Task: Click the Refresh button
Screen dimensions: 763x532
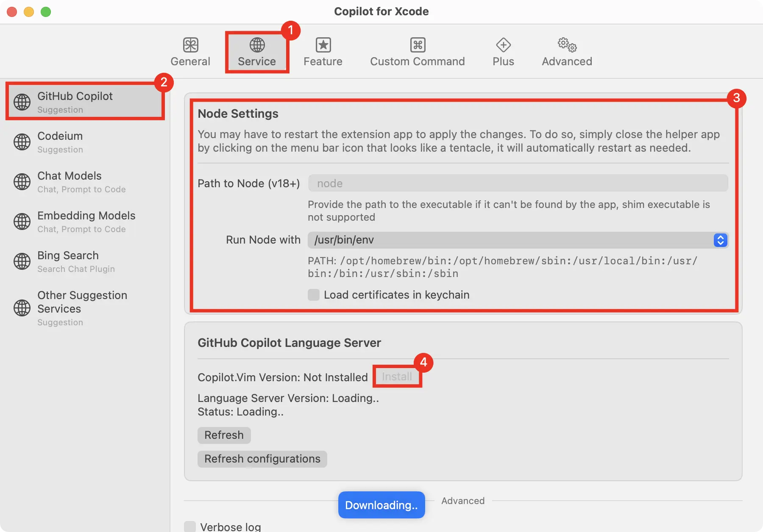Action: pos(224,435)
